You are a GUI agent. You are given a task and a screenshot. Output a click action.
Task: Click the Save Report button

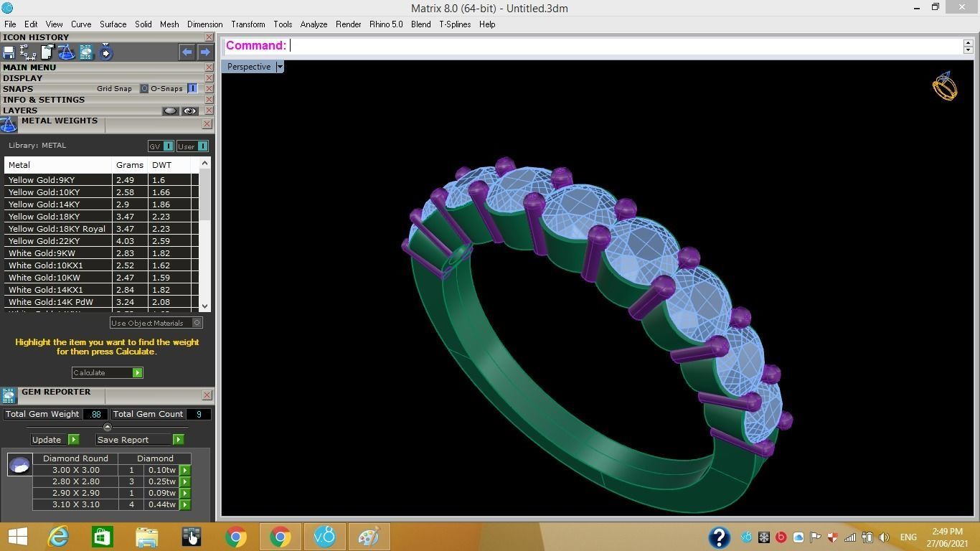(140, 440)
